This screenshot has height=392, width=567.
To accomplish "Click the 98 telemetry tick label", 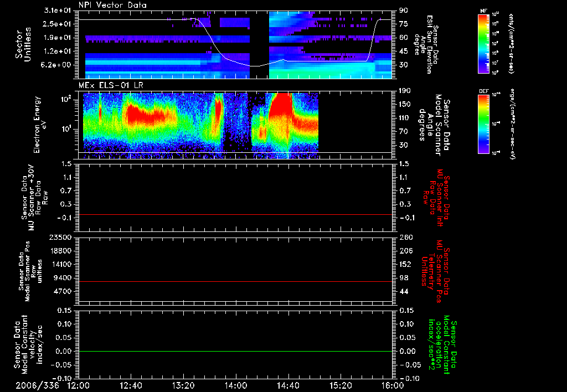I will pyautogui.click(x=404, y=278).
